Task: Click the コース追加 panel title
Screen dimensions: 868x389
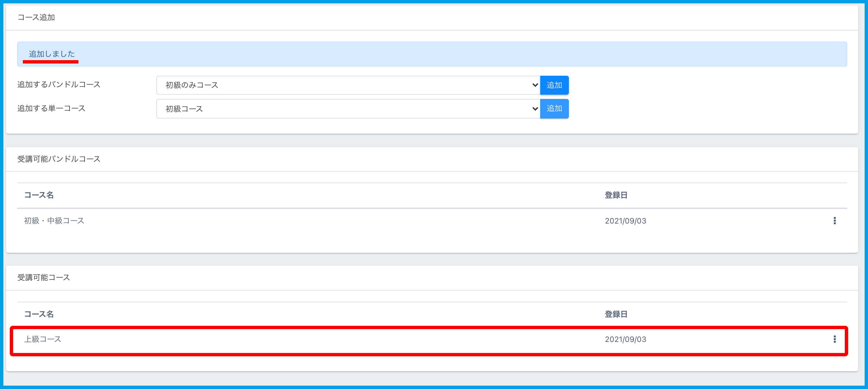Action: pos(36,17)
